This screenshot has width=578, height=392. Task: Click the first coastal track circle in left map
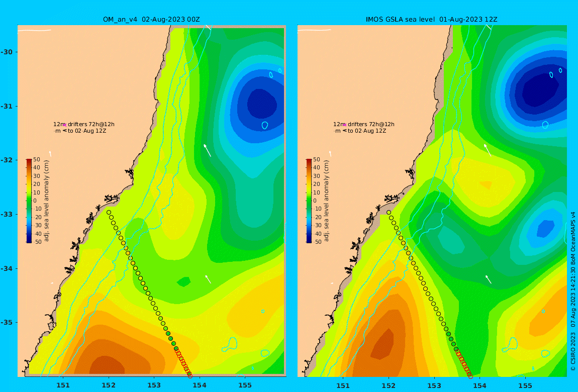(109, 212)
